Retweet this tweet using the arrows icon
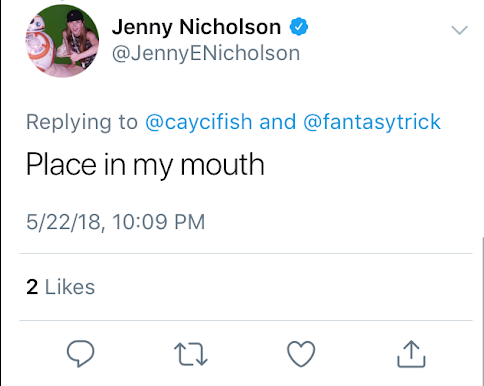The height and width of the screenshot is (386, 484). click(x=191, y=355)
